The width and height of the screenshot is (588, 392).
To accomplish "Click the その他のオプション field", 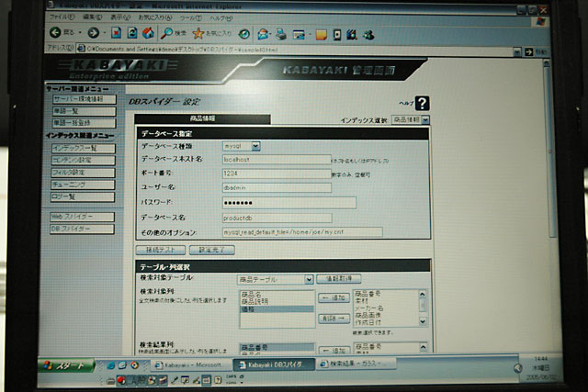I will [x=302, y=232].
